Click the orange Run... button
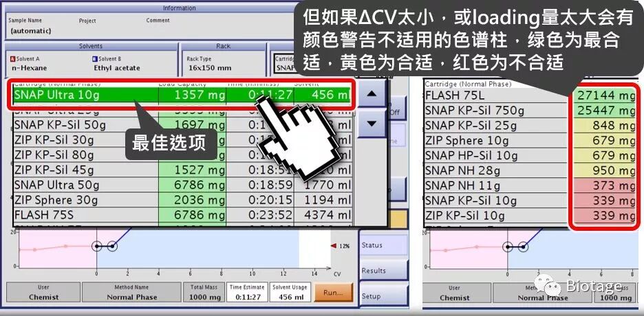 [x=334, y=293]
